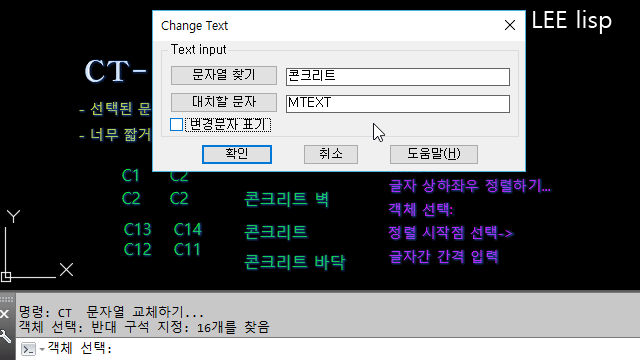640x360 pixels.
Task: Select the text 글자 상하좌우 정렬하기...
Action: point(469,186)
